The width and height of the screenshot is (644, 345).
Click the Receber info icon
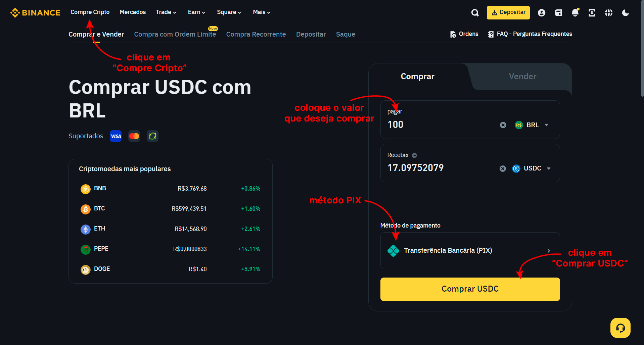point(414,155)
